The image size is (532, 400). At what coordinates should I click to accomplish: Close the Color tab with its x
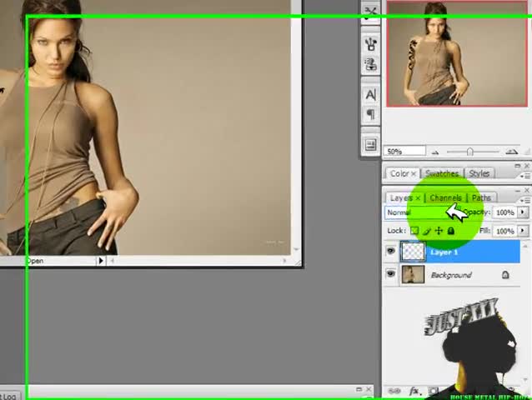coord(414,174)
